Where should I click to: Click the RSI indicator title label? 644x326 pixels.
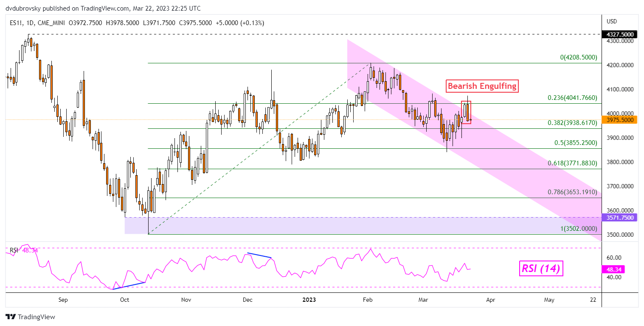coord(14,250)
